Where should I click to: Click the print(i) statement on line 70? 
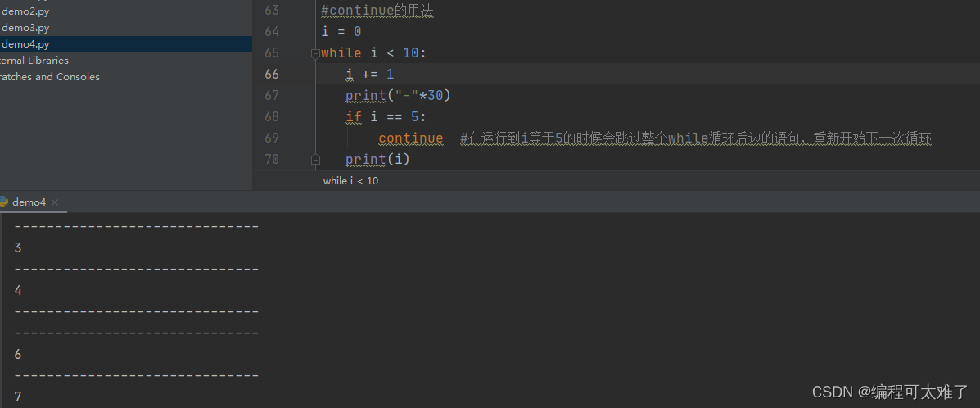377,160
